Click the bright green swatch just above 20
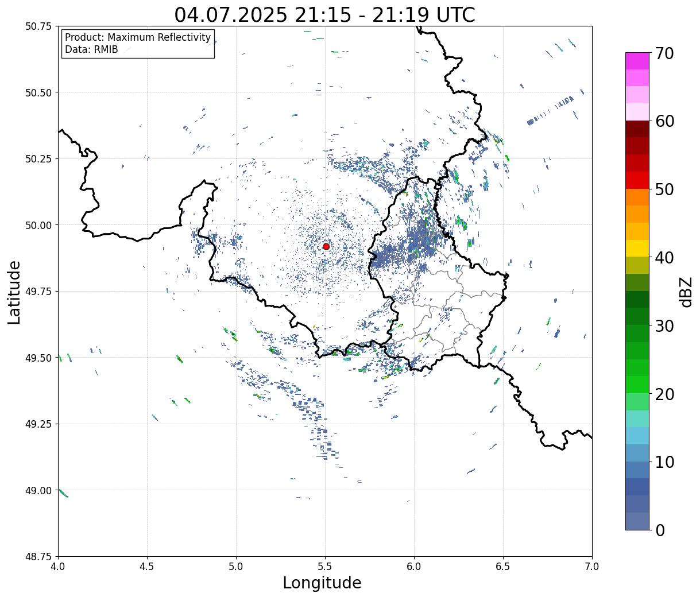 click(637, 385)
